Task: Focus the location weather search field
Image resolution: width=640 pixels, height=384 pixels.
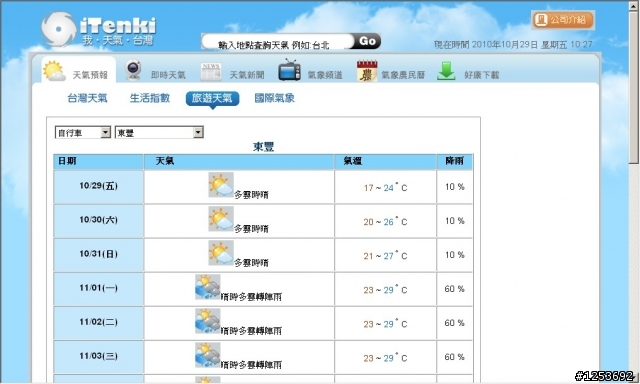Action: tap(278, 42)
